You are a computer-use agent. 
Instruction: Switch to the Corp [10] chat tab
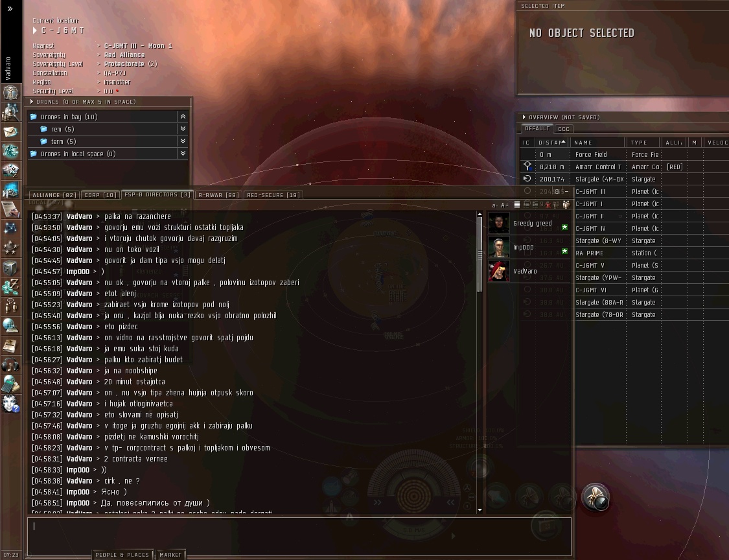click(100, 195)
